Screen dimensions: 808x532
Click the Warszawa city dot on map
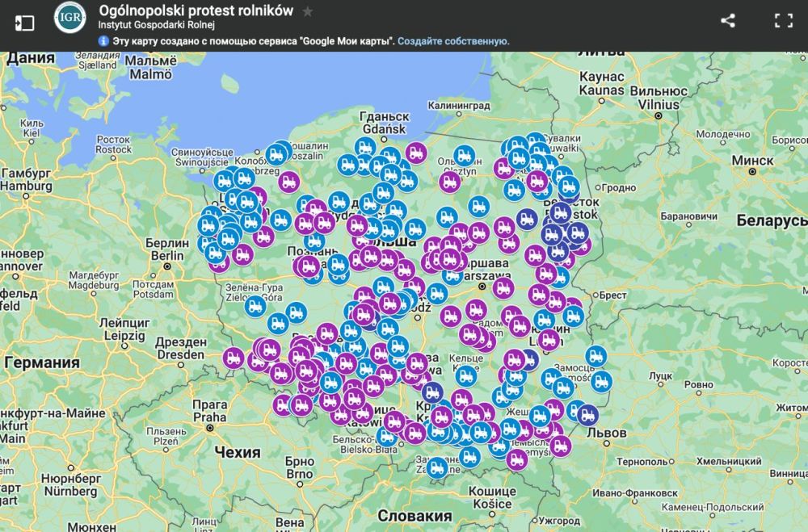(482, 286)
